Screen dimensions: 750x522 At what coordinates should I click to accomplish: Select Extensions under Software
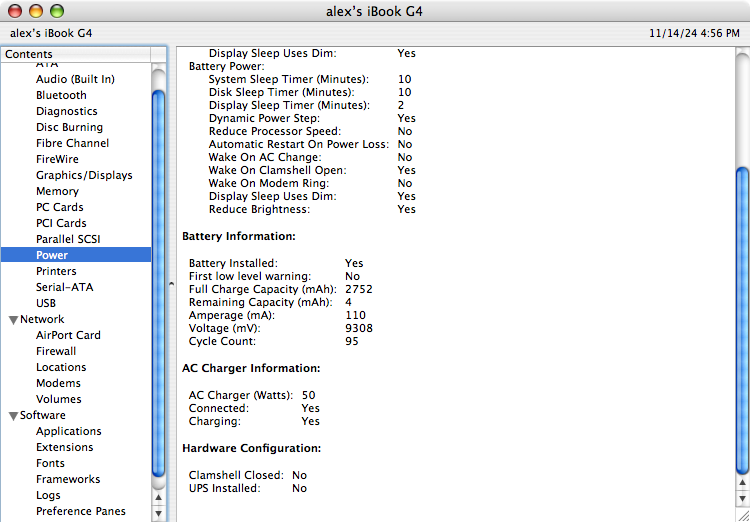(x=65, y=447)
